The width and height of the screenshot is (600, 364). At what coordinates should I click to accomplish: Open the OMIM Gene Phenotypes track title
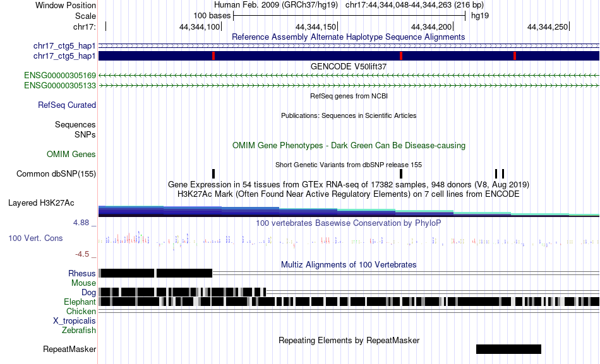click(x=349, y=145)
